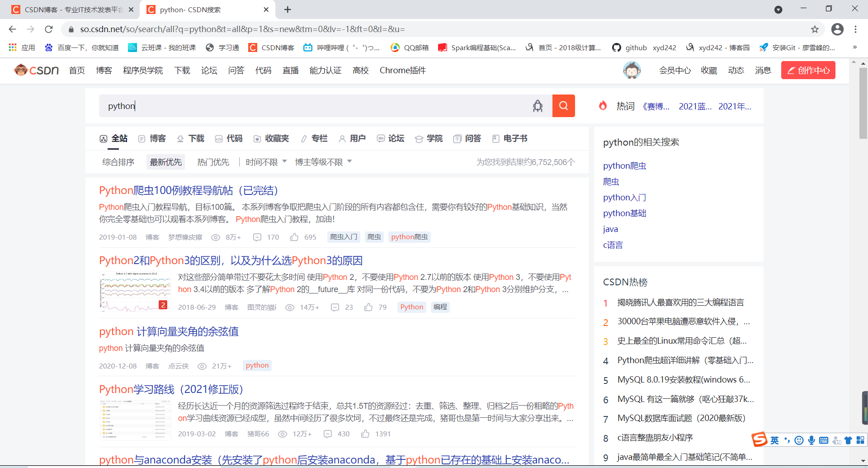
Task: Expand the 博主等级不限 dropdown
Action: pyautogui.click(x=323, y=162)
